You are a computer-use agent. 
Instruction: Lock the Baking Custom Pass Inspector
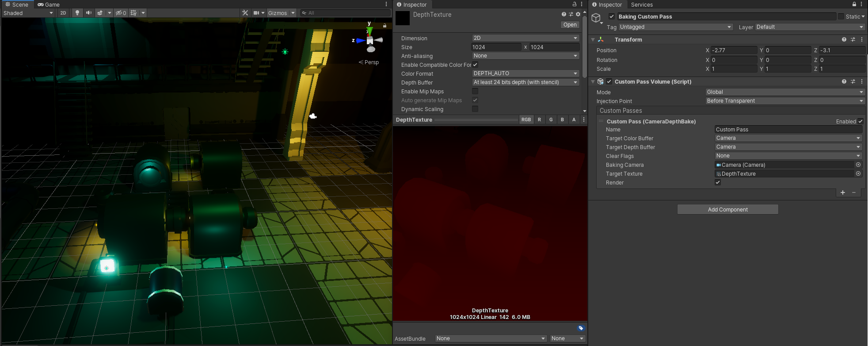(854, 4)
